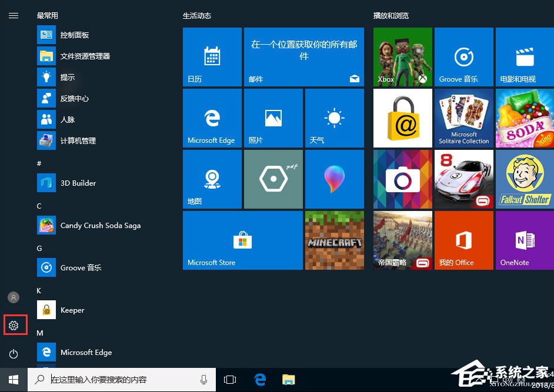Launch the 天气 weather tile
554x392 pixels.
tap(334, 118)
